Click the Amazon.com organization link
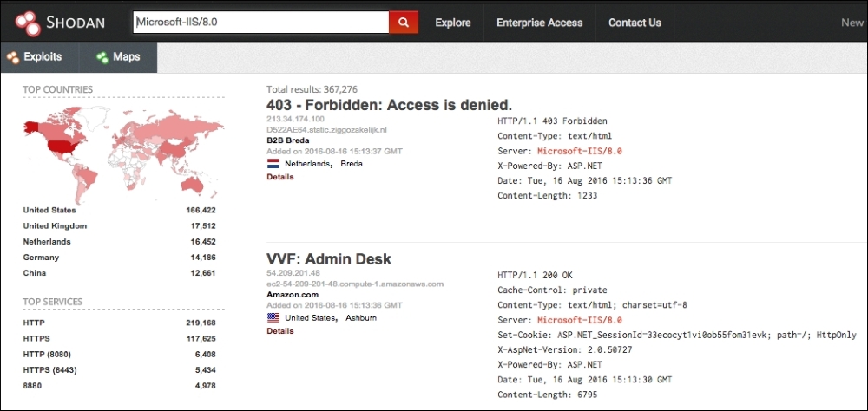This screenshot has height=411, width=868. click(x=293, y=295)
